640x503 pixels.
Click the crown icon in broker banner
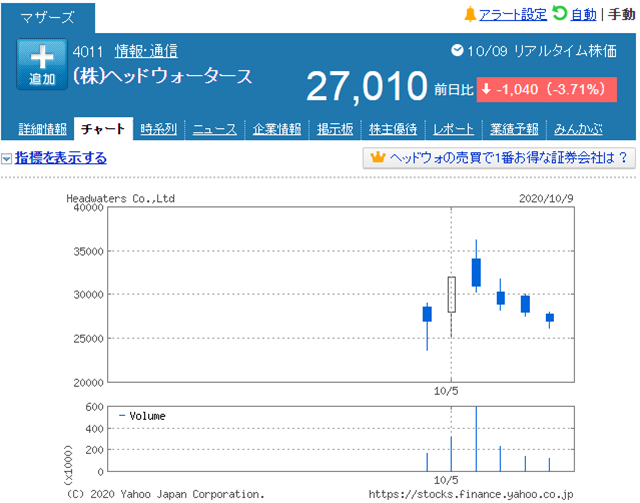tap(378, 158)
